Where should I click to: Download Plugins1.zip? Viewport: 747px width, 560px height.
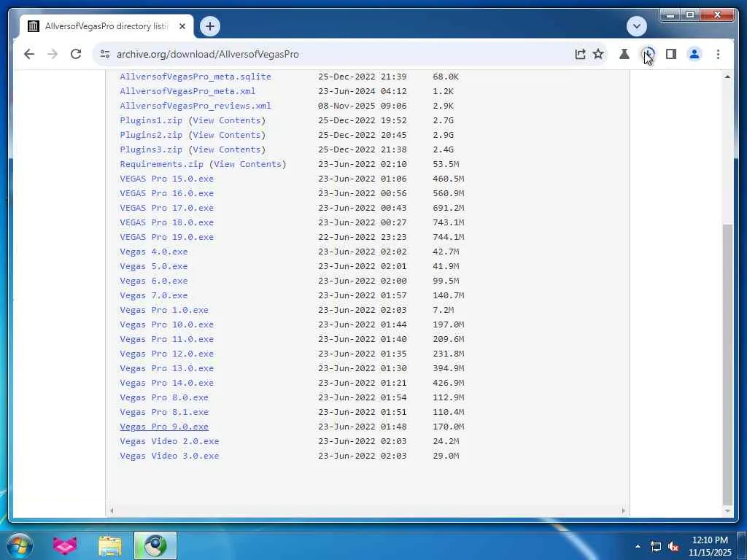tap(151, 120)
